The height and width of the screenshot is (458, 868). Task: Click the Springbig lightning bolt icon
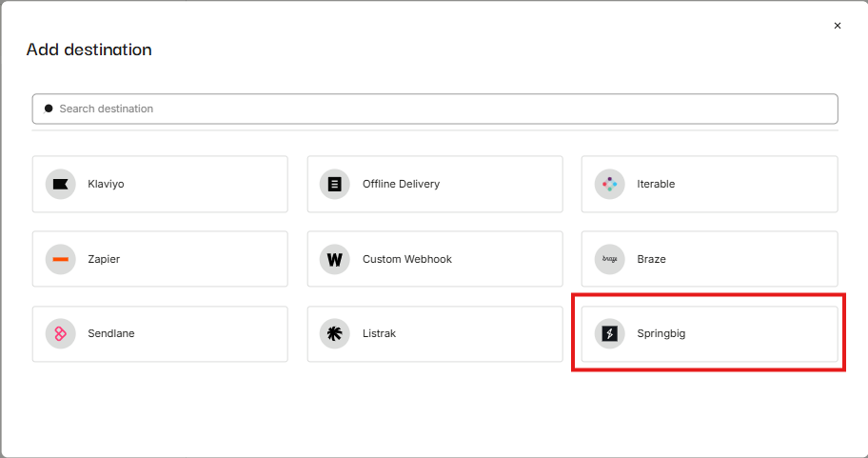(609, 333)
